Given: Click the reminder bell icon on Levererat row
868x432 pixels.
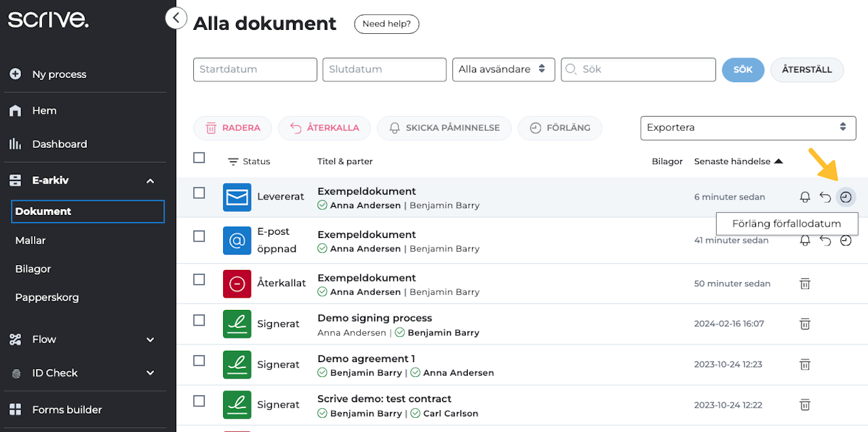Looking at the screenshot, I should pyautogui.click(x=805, y=197).
